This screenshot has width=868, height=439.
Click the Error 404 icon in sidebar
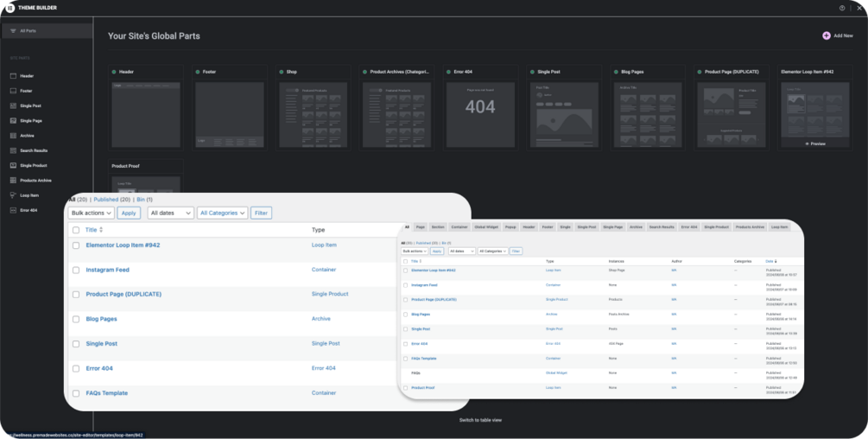tap(13, 210)
